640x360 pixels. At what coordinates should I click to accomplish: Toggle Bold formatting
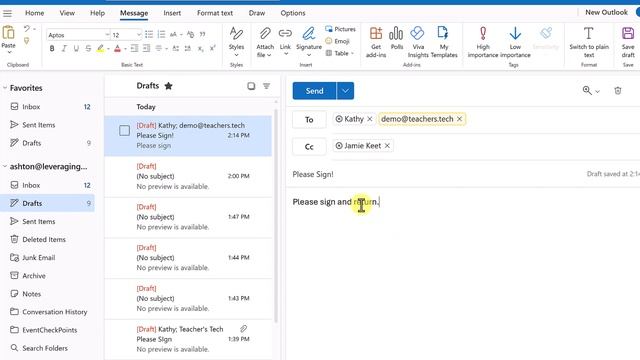[52, 49]
